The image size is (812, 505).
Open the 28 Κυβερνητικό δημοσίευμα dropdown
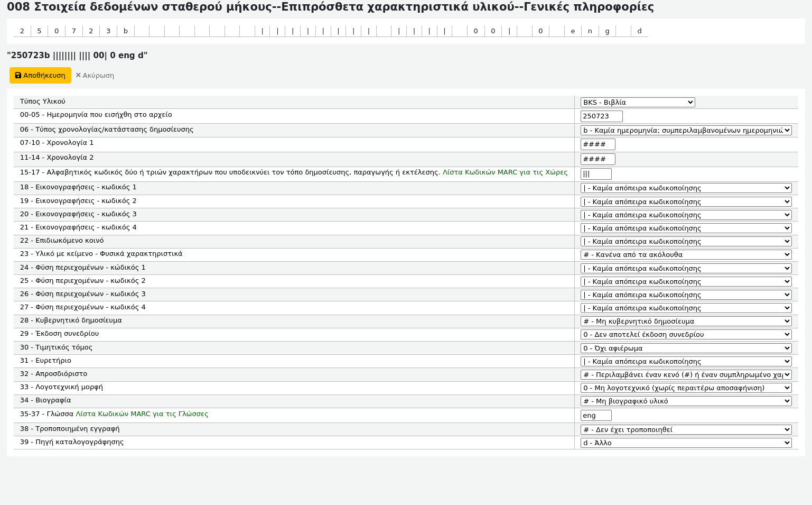click(x=685, y=322)
